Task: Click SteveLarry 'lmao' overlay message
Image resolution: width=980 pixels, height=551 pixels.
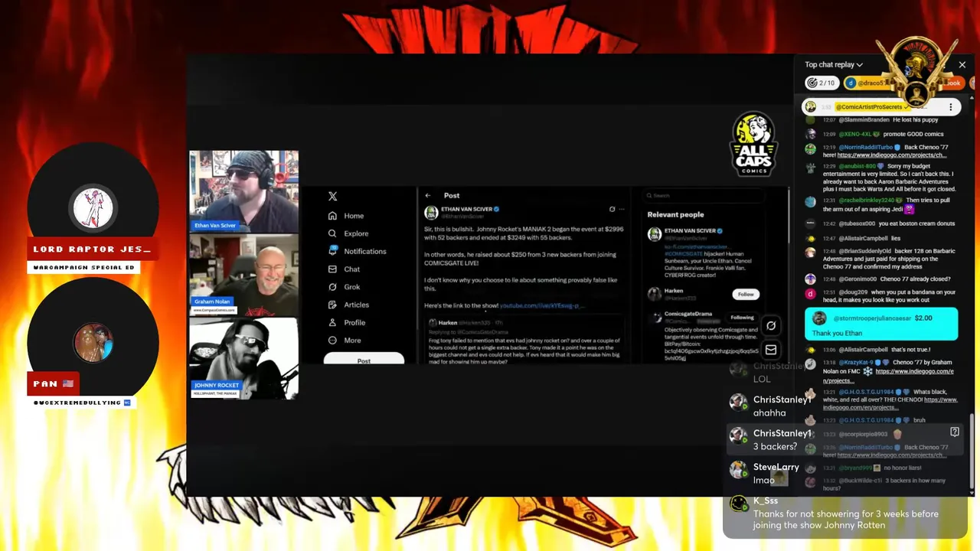Action: 764,473
